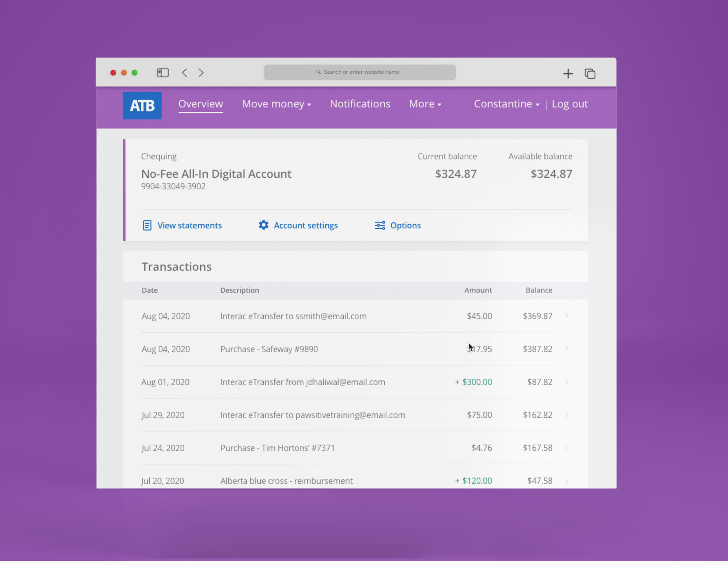Open the Constantine user dropdown
728x561 pixels.
[506, 104]
